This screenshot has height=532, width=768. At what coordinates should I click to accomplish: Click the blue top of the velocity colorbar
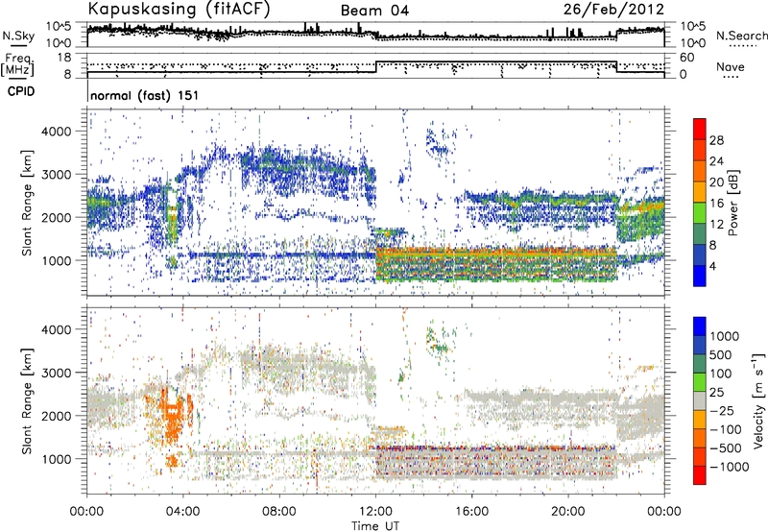coord(700,326)
